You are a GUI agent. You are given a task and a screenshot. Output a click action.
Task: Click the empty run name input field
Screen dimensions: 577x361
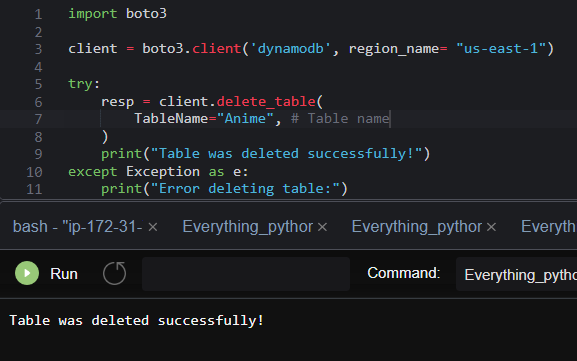(246, 274)
